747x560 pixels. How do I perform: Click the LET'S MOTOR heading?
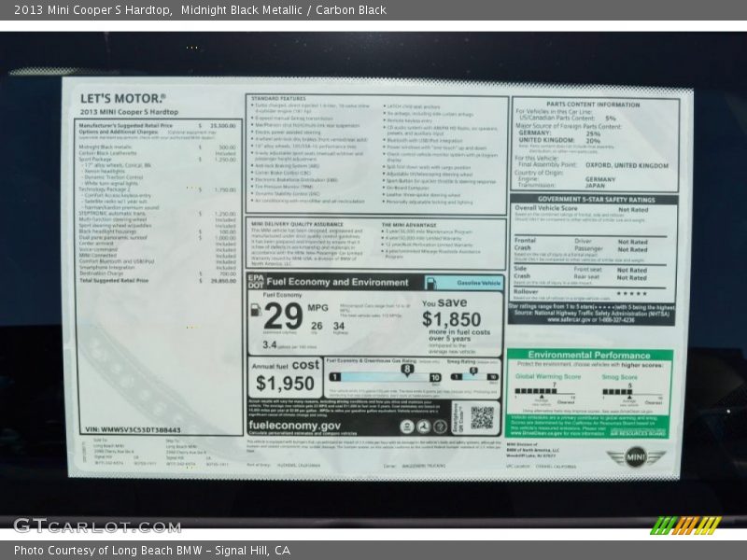pyautogui.click(x=122, y=98)
